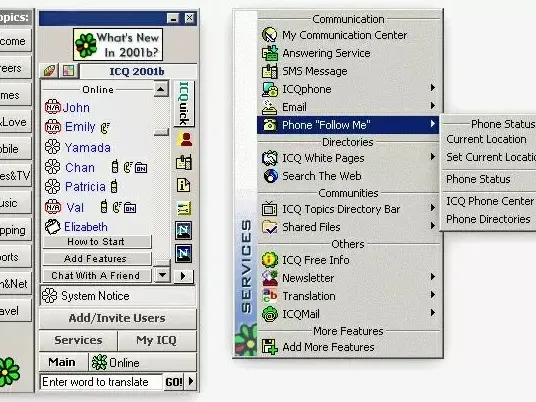Image resolution: width=536 pixels, height=402 pixels.
Task: Open the My Communication Center menu item
Action: tap(349, 35)
